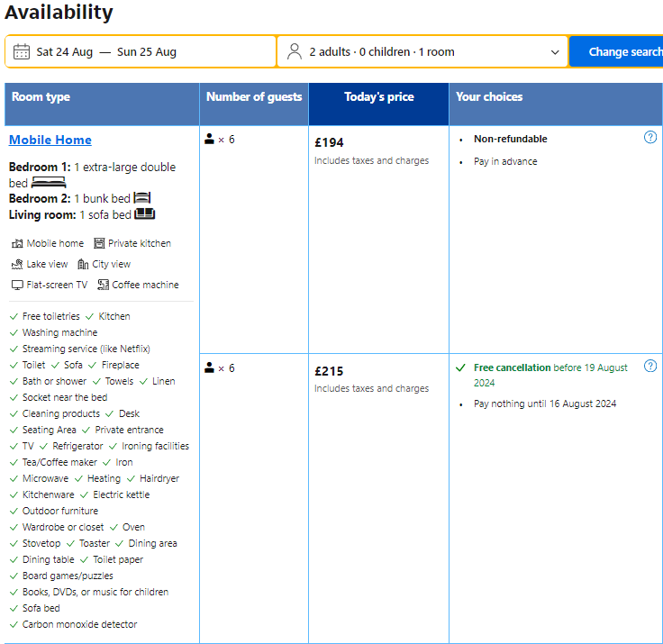Viewport: 663px width, 644px height.
Task: Select the £194 non-refundable price
Action: click(x=329, y=142)
